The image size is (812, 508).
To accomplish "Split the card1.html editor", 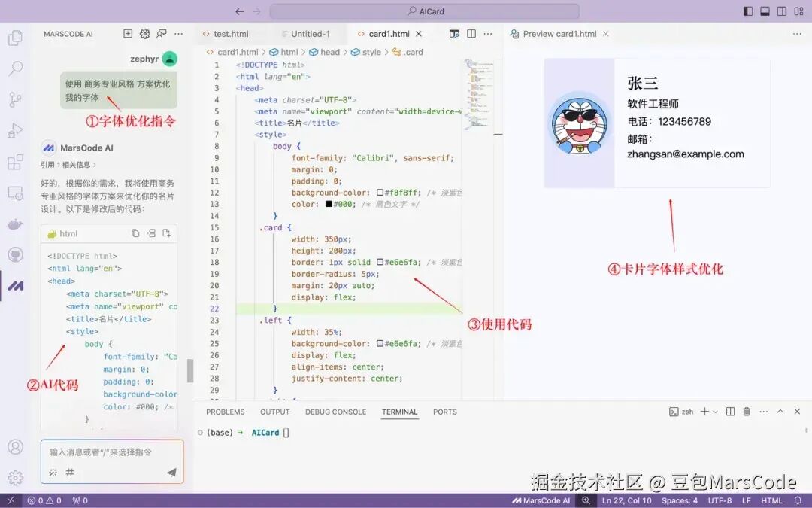I will coord(471,34).
